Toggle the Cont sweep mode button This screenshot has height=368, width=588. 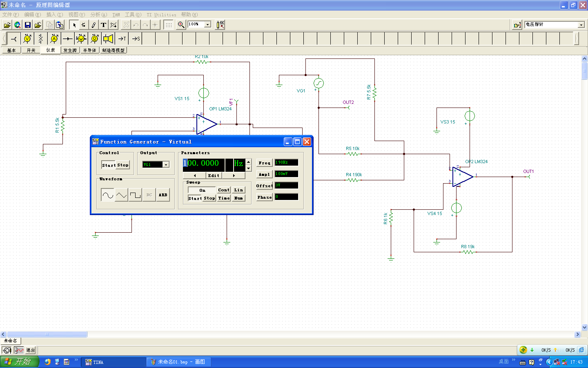click(224, 190)
